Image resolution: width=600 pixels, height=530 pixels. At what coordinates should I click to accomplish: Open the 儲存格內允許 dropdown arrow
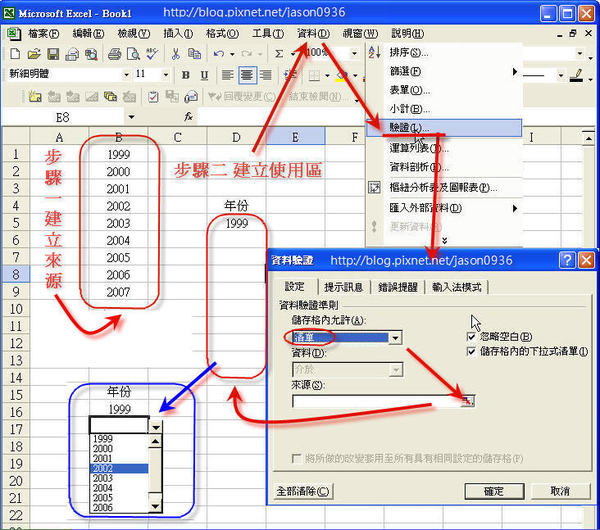pyautogui.click(x=395, y=338)
